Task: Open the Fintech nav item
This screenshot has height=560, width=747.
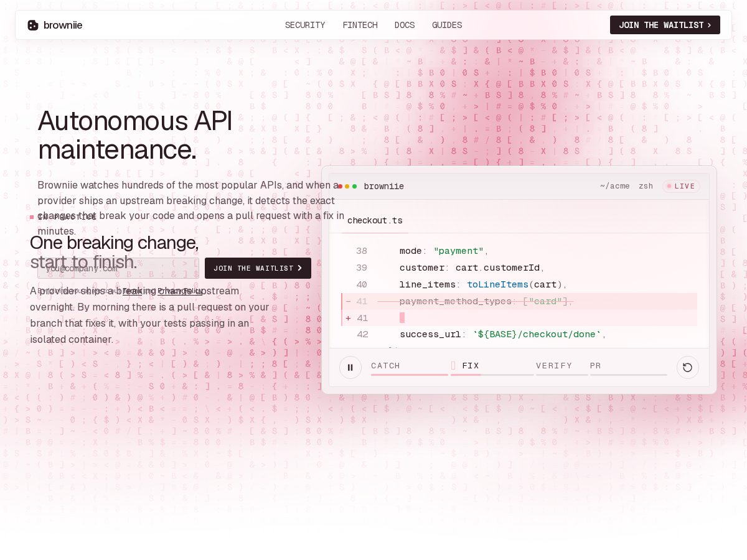Action: [x=360, y=25]
